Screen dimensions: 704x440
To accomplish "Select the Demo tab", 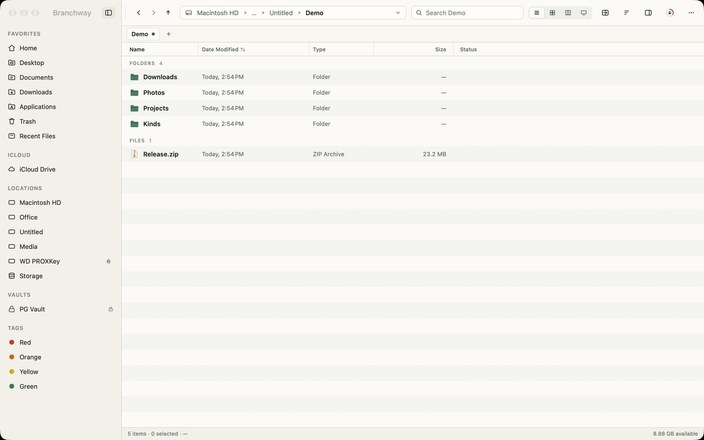I will [x=143, y=34].
